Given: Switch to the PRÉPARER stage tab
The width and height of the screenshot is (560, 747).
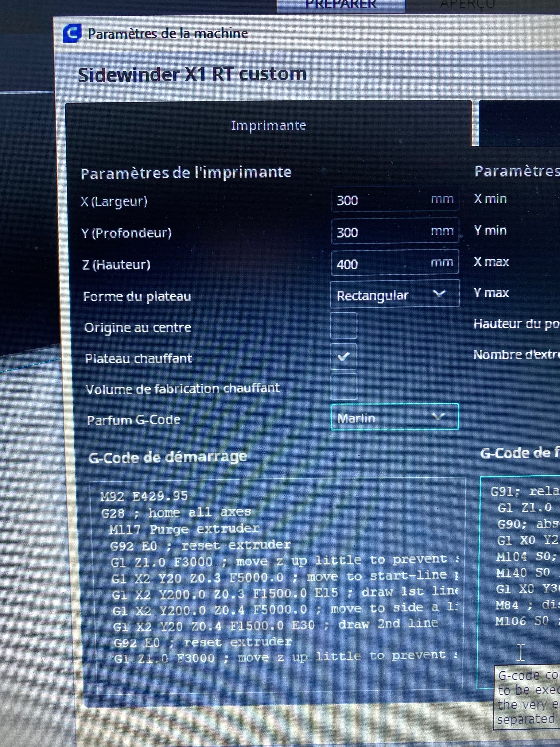Looking at the screenshot, I should [x=341, y=5].
